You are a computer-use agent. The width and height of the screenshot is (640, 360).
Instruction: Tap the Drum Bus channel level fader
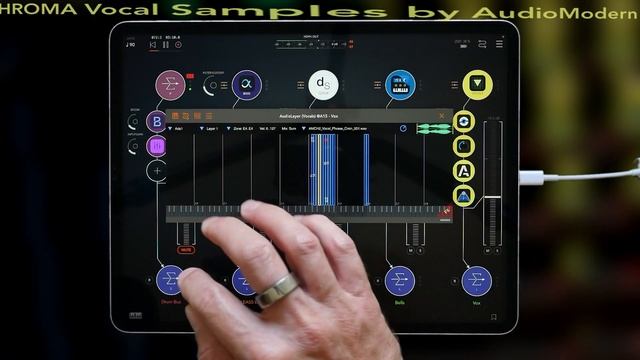click(x=186, y=234)
